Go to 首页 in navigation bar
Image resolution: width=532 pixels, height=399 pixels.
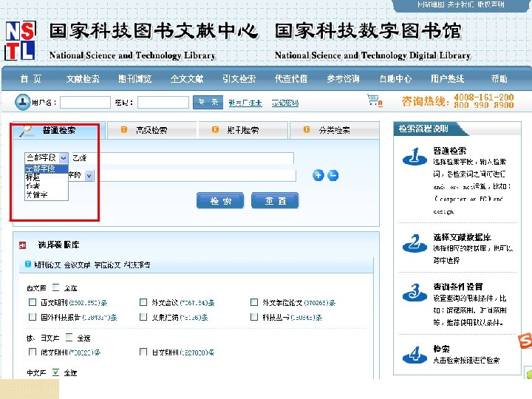click(x=30, y=79)
